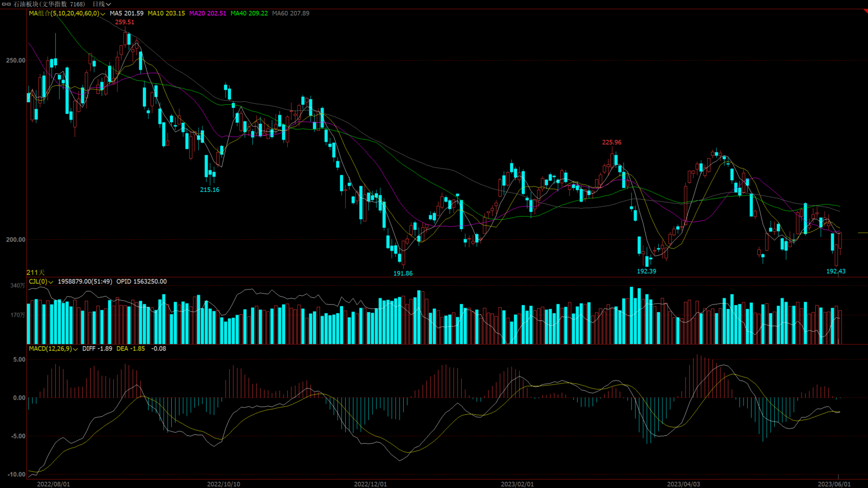The width and height of the screenshot is (868, 488).
Task: Click the 200.00 price axis label
Action: [x=16, y=240]
